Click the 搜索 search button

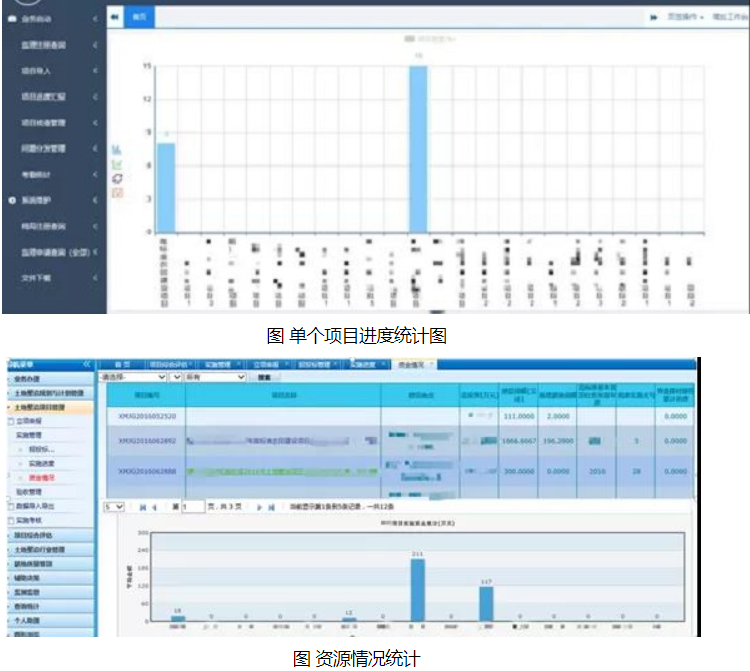click(x=265, y=377)
